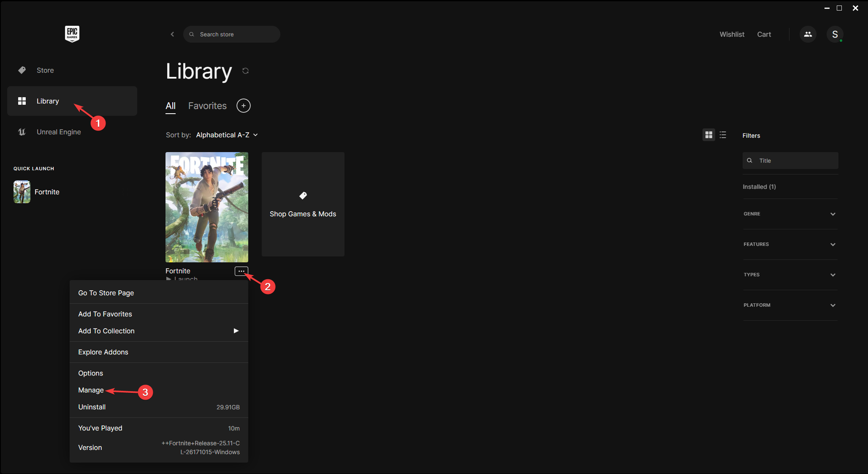Open Add To Collection submenu

[159, 331]
